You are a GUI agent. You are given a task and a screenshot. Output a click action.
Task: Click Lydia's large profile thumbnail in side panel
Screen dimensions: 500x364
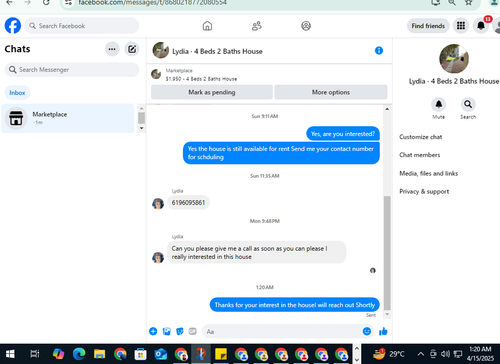click(x=454, y=59)
